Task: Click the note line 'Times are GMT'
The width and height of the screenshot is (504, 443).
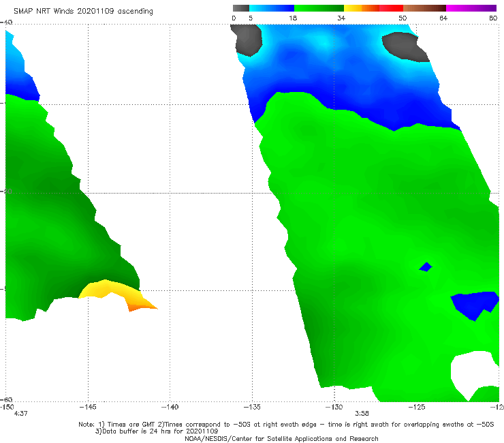Action: (x=131, y=425)
